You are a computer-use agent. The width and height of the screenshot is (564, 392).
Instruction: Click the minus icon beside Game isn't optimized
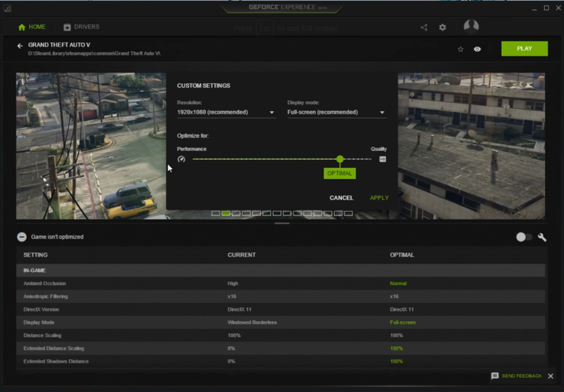pos(22,237)
